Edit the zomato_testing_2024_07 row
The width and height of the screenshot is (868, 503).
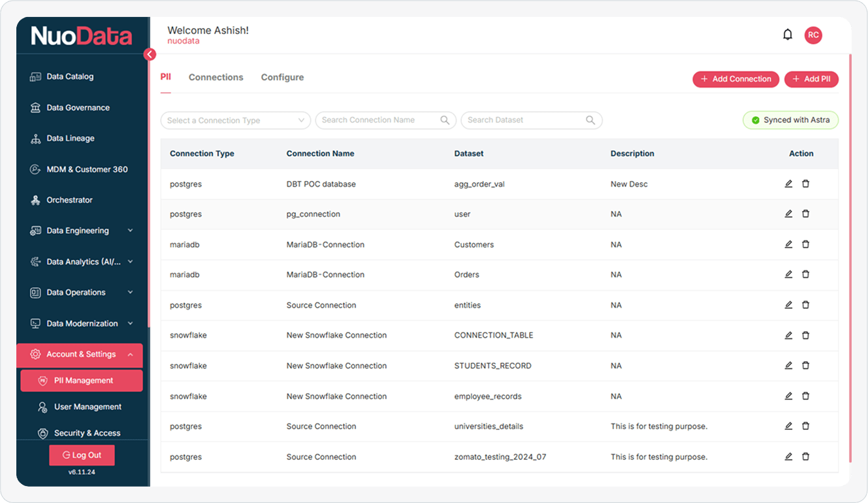[x=788, y=457]
